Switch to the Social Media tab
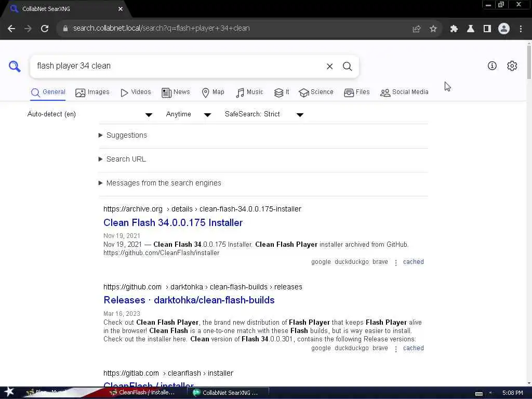The image size is (532, 399). point(404,92)
